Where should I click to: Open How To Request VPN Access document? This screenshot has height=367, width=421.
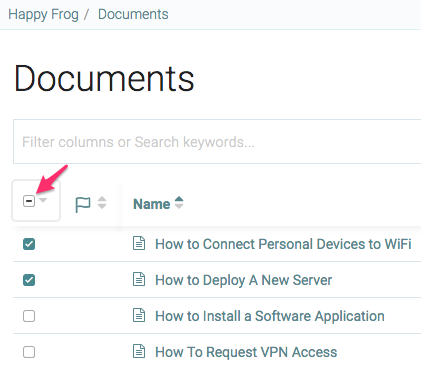tap(246, 352)
